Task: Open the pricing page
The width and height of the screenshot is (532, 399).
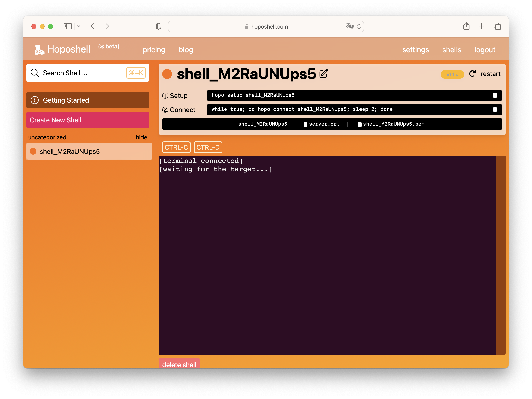Action: pos(154,50)
